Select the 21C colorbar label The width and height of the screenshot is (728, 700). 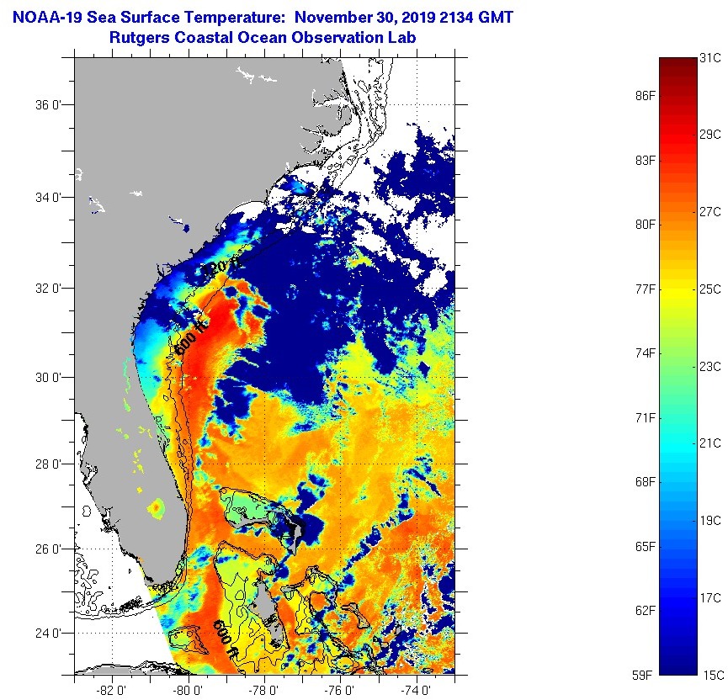[711, 443]
